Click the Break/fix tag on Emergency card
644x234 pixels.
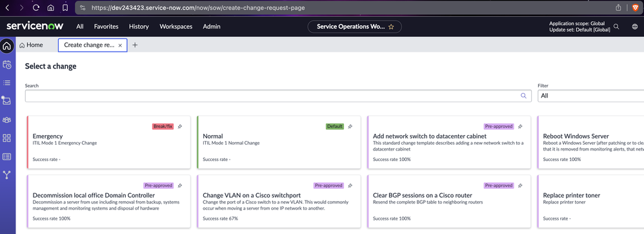[x=163, y=127]
